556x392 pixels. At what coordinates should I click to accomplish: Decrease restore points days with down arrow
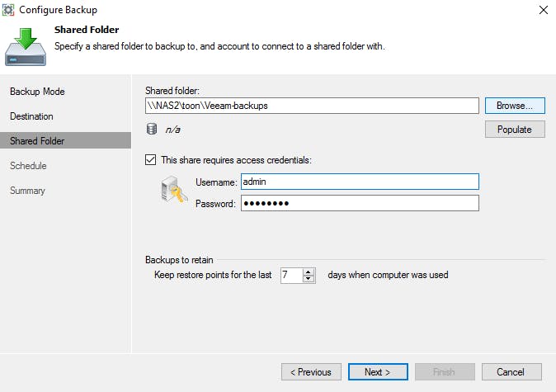pyautogui.click(x=309, y=279)
